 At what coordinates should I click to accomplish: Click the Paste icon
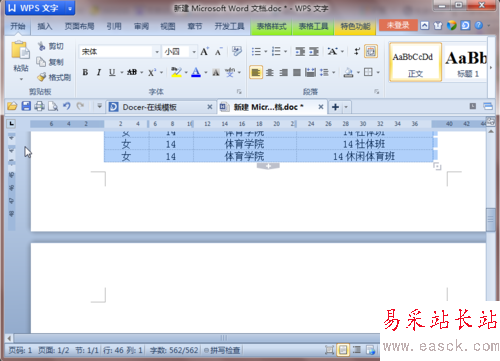20,50
